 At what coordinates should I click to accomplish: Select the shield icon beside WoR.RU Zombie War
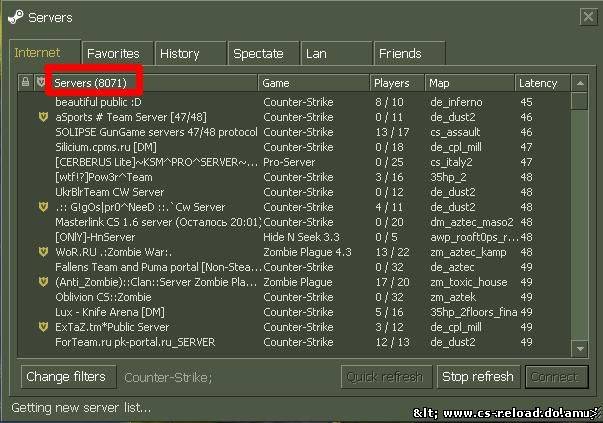[43, 252]
